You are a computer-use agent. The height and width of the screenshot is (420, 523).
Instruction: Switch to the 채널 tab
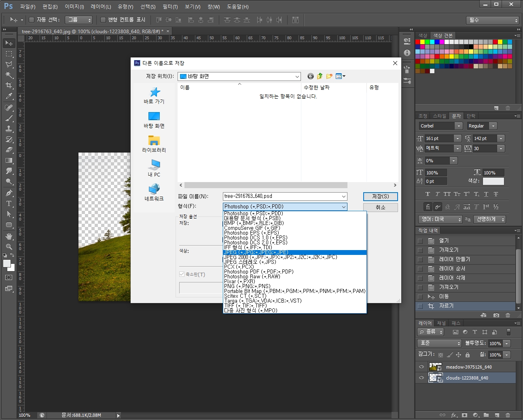(x=441, y=323)
